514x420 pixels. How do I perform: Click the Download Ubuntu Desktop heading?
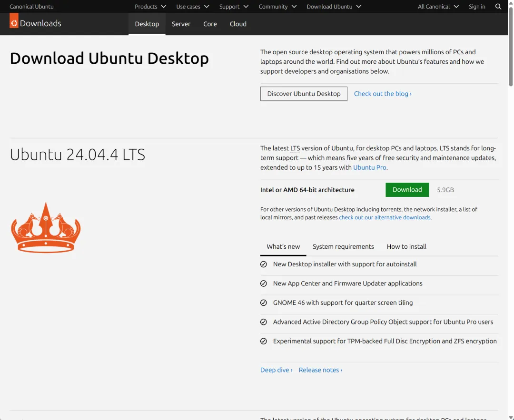pos(109,59)
